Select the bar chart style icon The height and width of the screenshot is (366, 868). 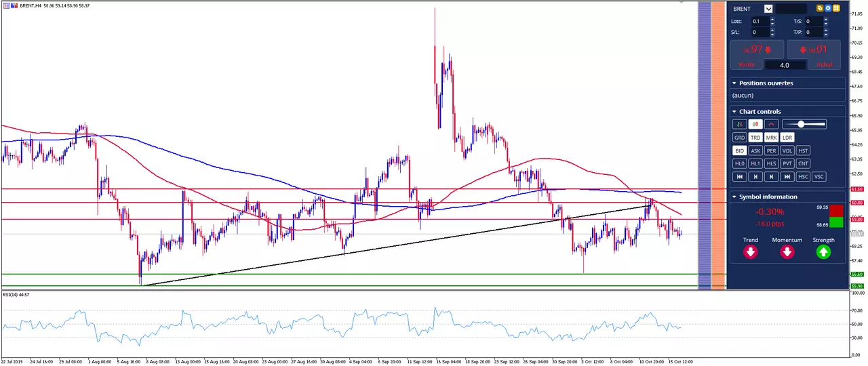tap(739, 124)
